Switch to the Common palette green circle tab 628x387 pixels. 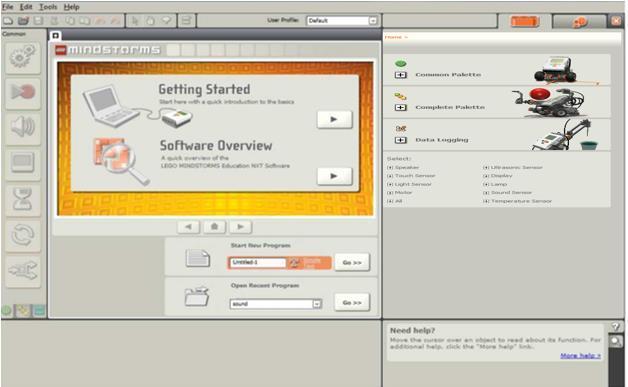(7, 310)
